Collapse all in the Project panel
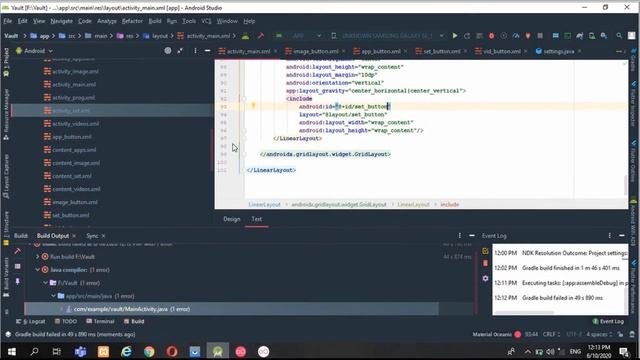 [180, 51]
